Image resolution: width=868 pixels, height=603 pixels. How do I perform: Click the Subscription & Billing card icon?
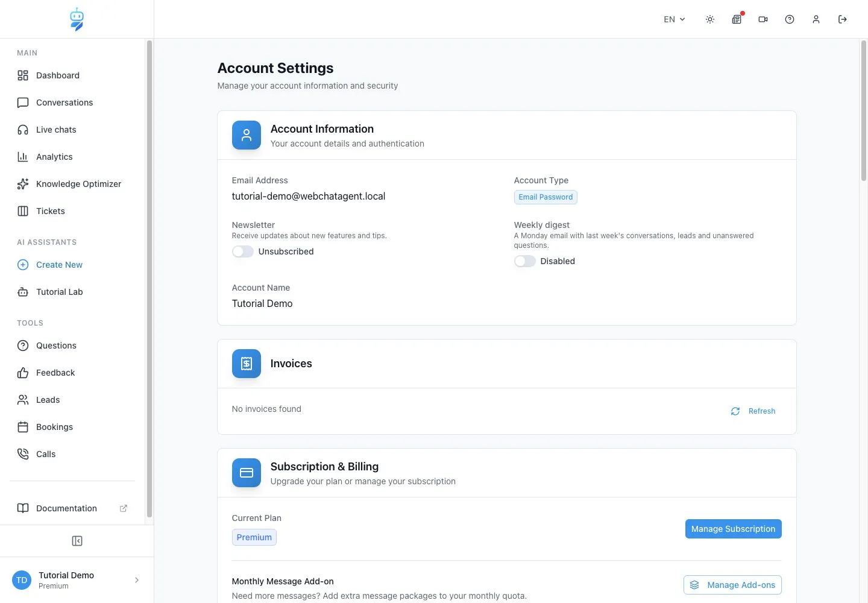pyautogui.click(x=247, y=473)
